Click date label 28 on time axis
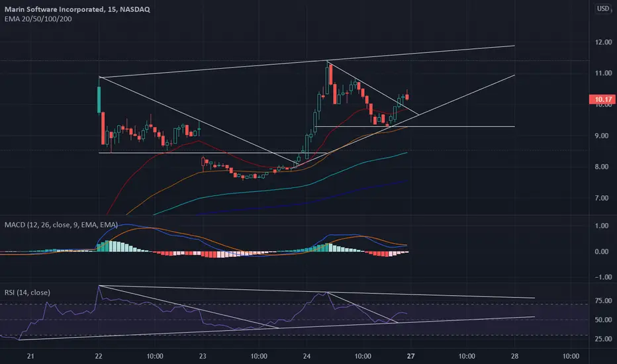 pos(514,357)
